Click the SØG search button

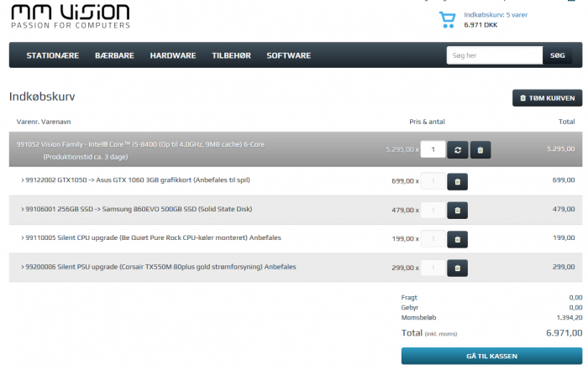557,55
